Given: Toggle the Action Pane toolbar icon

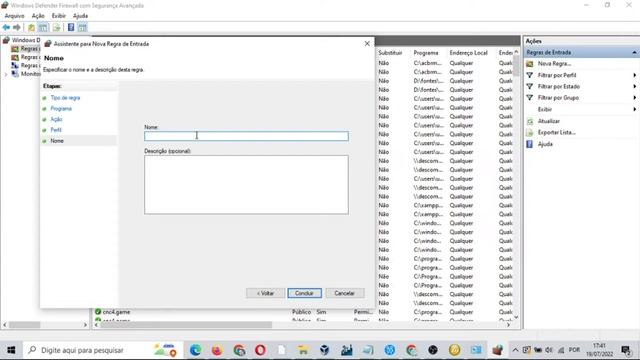Looking at the screenshot, I should coord(82,27).
